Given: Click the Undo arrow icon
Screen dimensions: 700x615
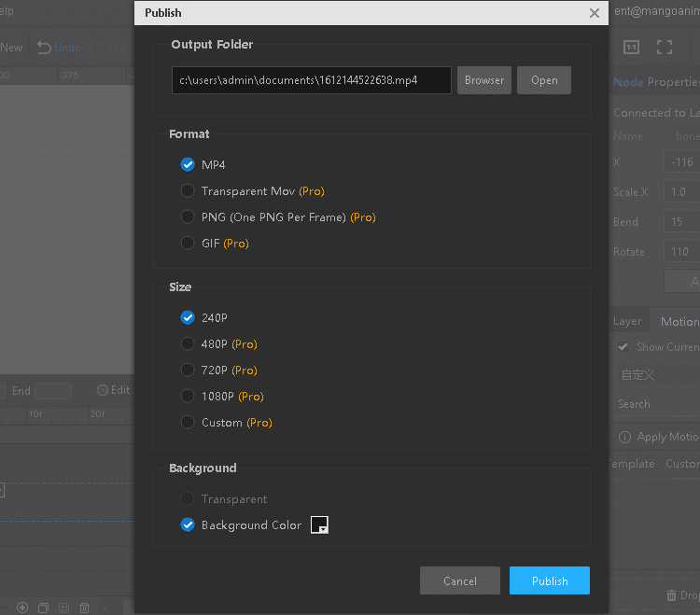Looking at the screenshot, I should coord(44,47).
